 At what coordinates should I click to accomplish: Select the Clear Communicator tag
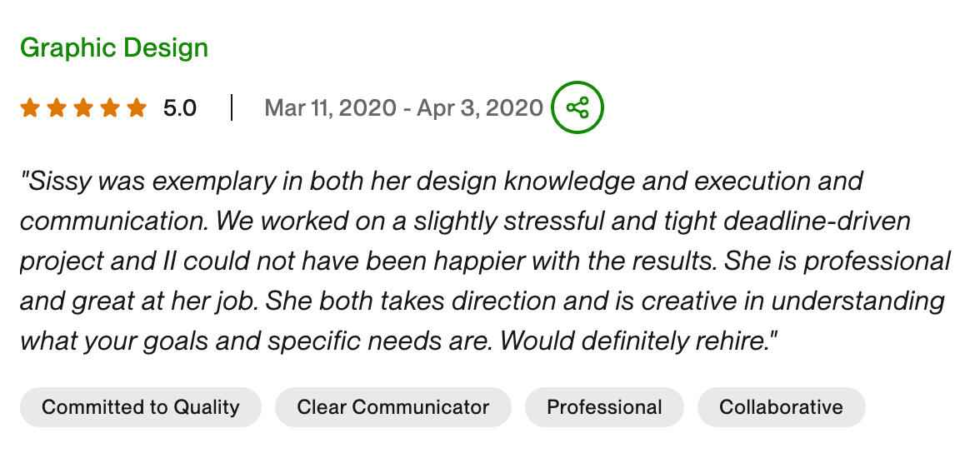(393, 407)
